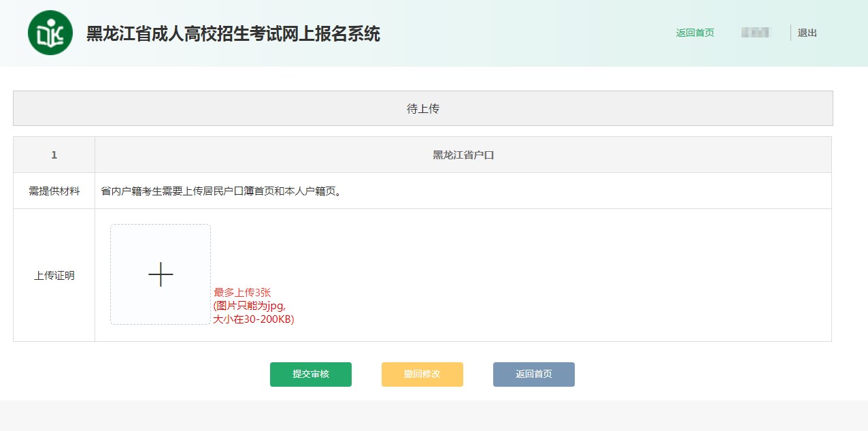The width and height of the screenshot is (868, 431).
Task: Click the household register requirement description text
Action: tap(221, 191)
